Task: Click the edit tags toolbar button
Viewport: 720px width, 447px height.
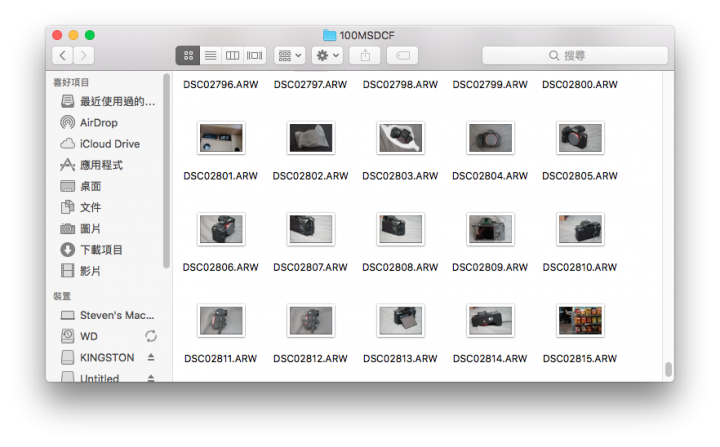Action: [x=403, y=56]
